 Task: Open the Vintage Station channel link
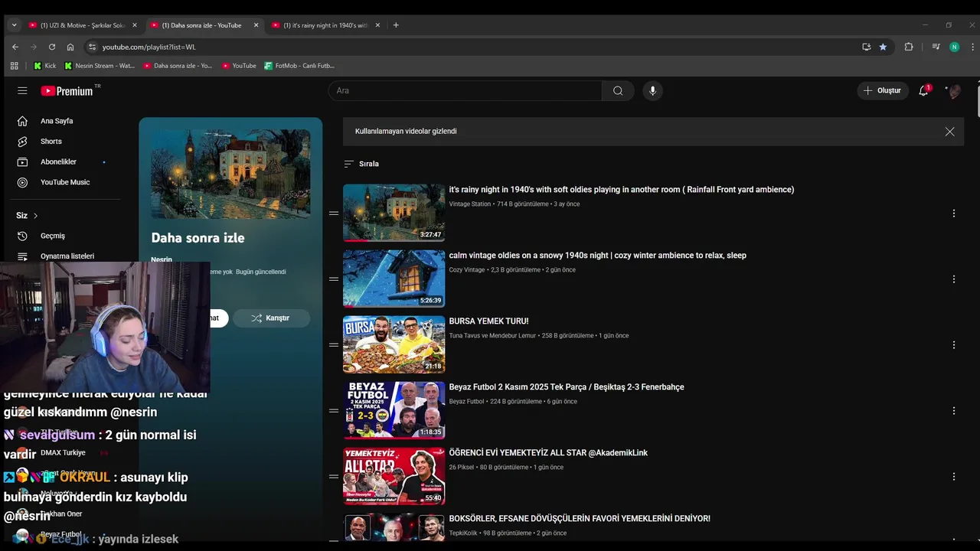[x=470, y=204]
